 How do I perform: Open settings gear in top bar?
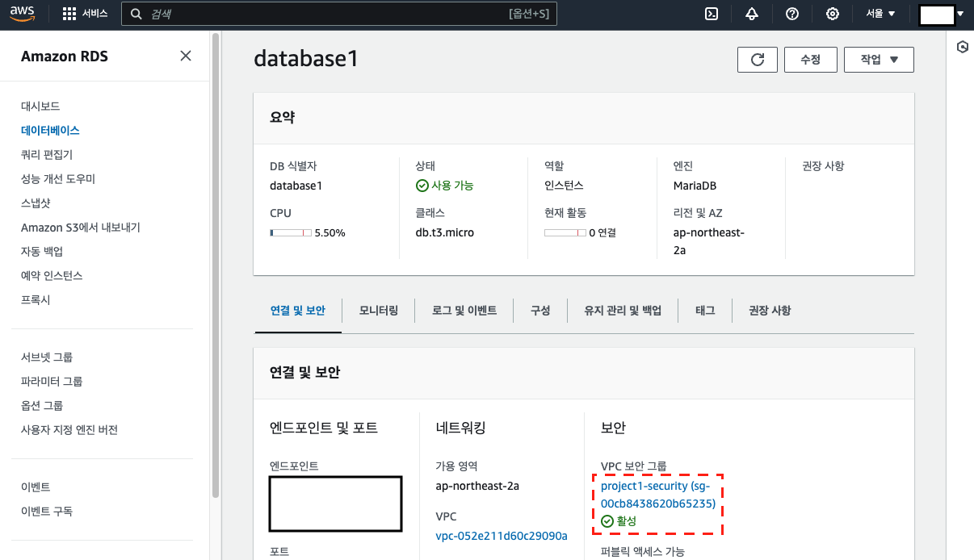click(833, 14)
